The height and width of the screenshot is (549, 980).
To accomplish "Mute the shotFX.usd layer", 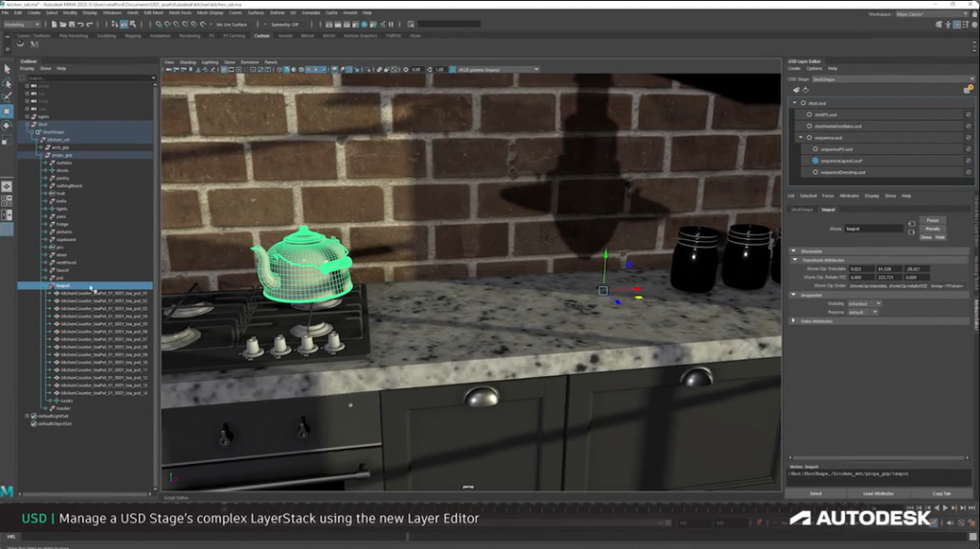I will pos(968,115).
